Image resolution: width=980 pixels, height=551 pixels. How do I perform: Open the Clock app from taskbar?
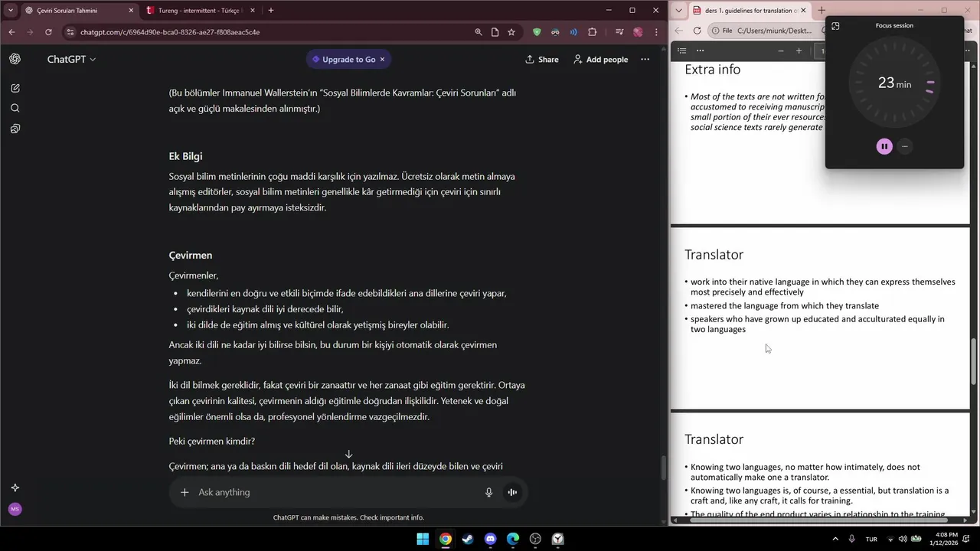[x=558, y=539]
